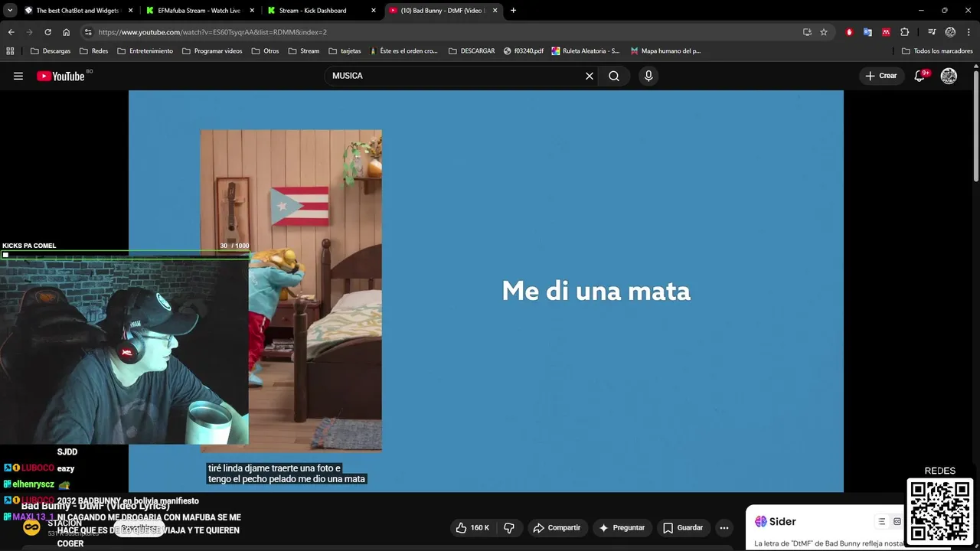
Task: Click the Compartir share button
Action: click(557, 527)
